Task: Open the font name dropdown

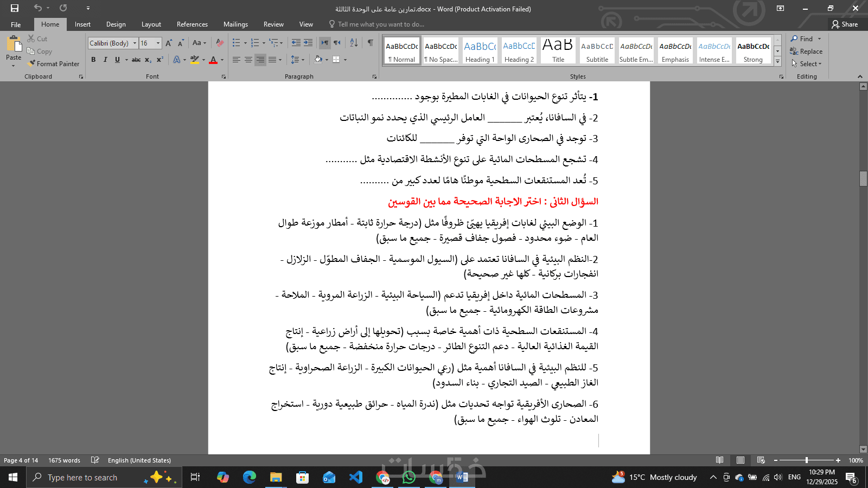Action: [135, 43]
